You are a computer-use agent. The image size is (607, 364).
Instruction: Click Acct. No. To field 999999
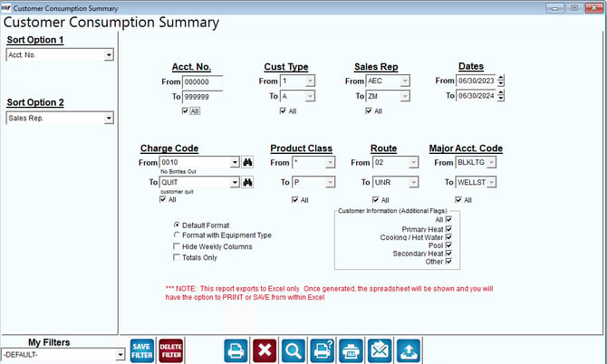[202, 97]
